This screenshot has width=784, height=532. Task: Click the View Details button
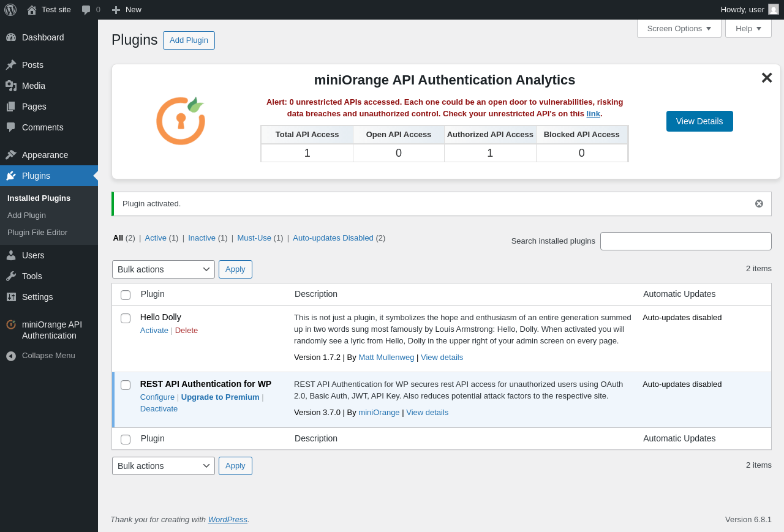click(x=699, y=121)
